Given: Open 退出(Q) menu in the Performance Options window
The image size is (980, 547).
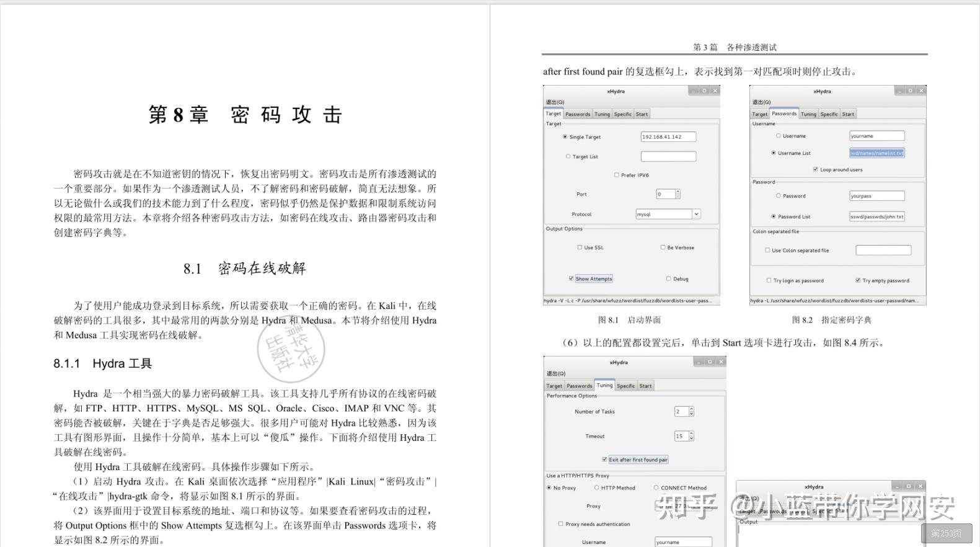Looking at the screenshot, I should (x=555, y=374).
